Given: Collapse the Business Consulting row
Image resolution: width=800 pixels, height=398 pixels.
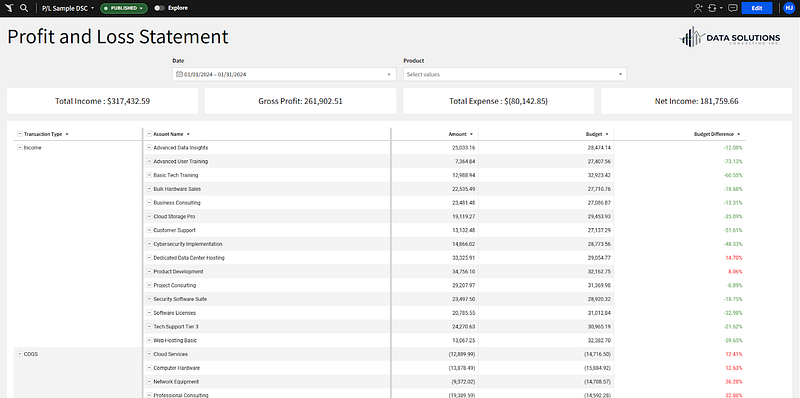Looking at the screenshot, I should pyautogui.click(x=149, y=203).
